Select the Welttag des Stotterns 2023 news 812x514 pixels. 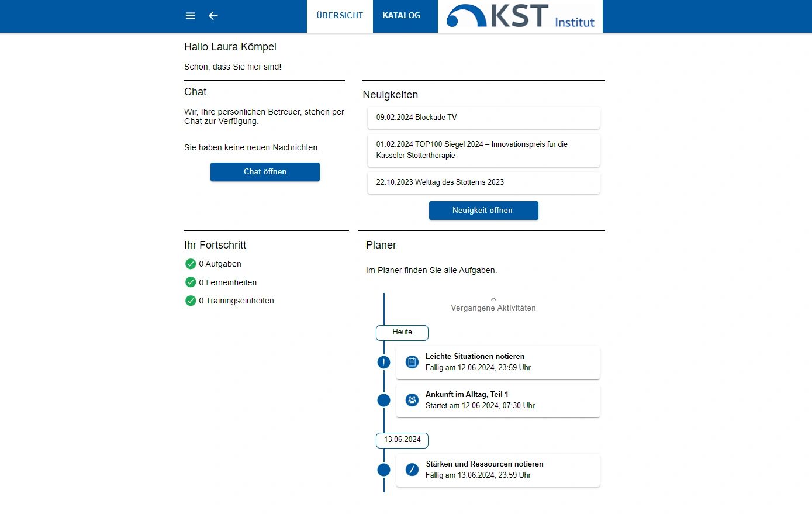483,182
